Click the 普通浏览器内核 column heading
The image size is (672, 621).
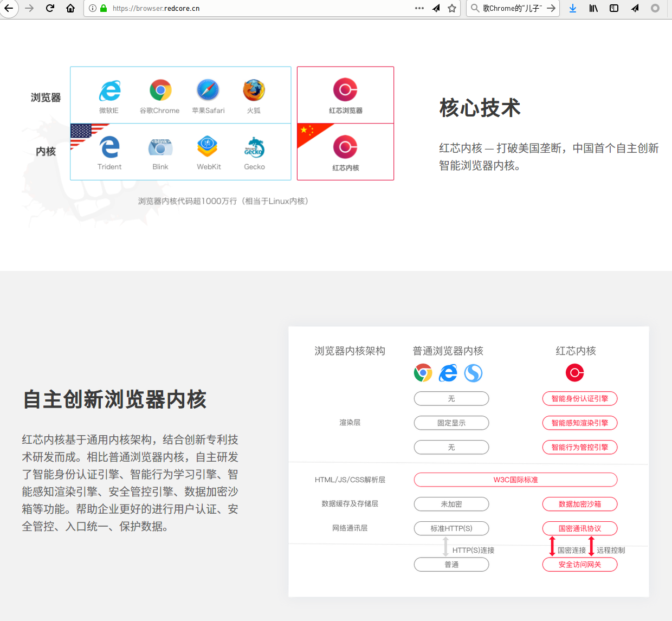tap(448, 351)
